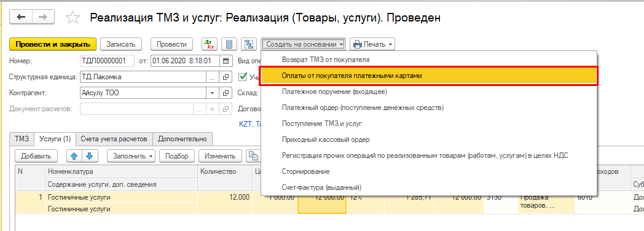This screenshot has width=644, height=231.
Task: Show Дт/Кт accounting entries icon
Action: click(x=210, y=44)
